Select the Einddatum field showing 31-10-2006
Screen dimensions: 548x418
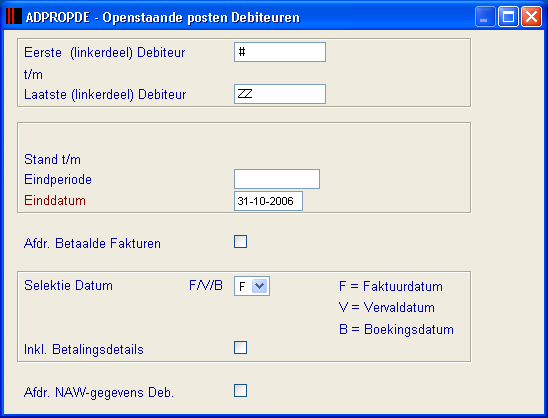(268, 201)
